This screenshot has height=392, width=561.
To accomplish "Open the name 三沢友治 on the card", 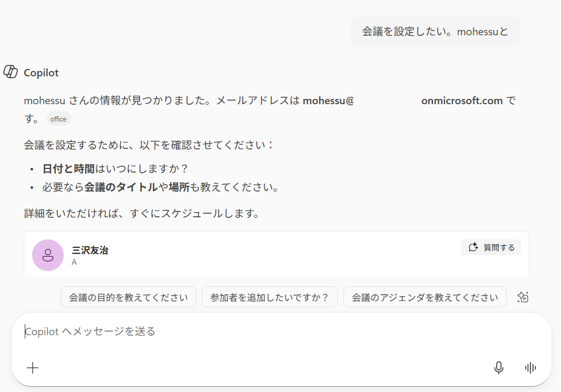I will (x=90, y=250).
